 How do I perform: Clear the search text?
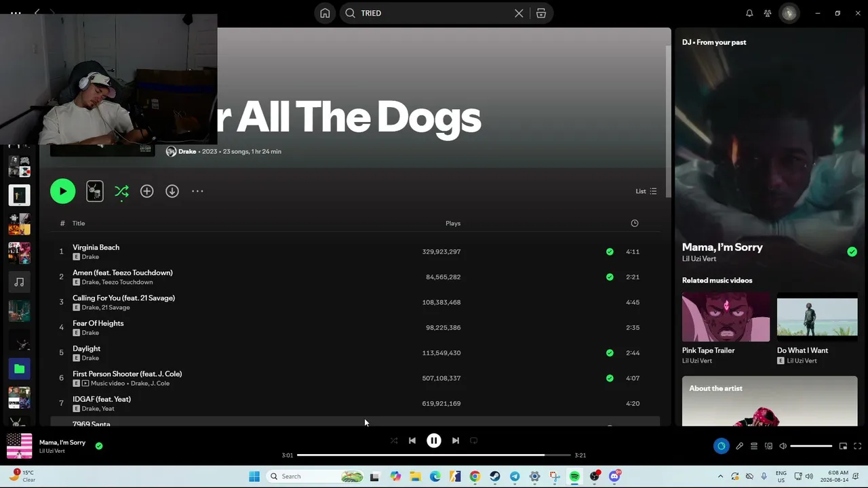519,13
